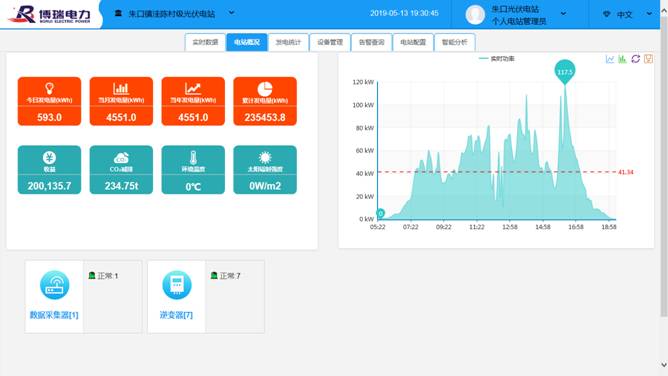
Task: Click the 117.5 peak marker on chart
Action: (565, 71)
